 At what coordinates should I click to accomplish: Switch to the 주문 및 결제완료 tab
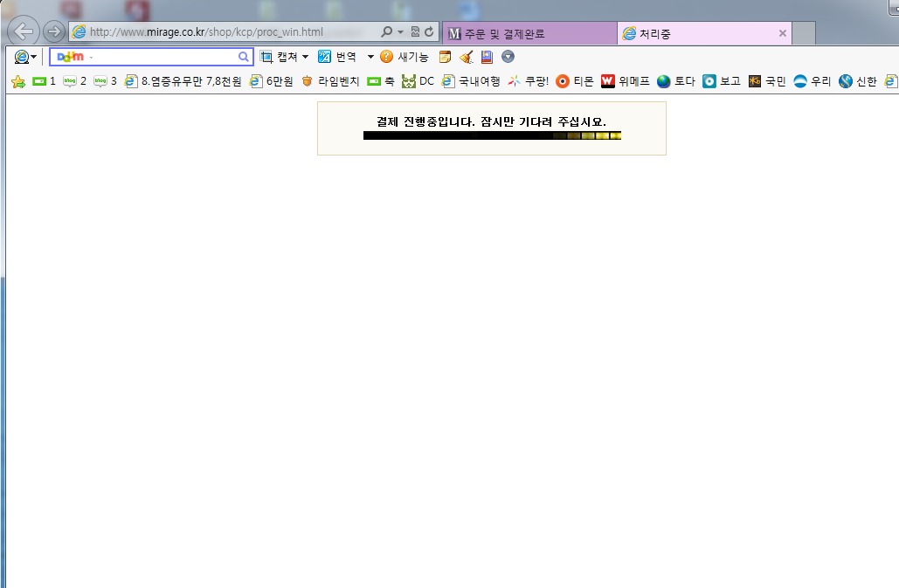tap(529, 33)
